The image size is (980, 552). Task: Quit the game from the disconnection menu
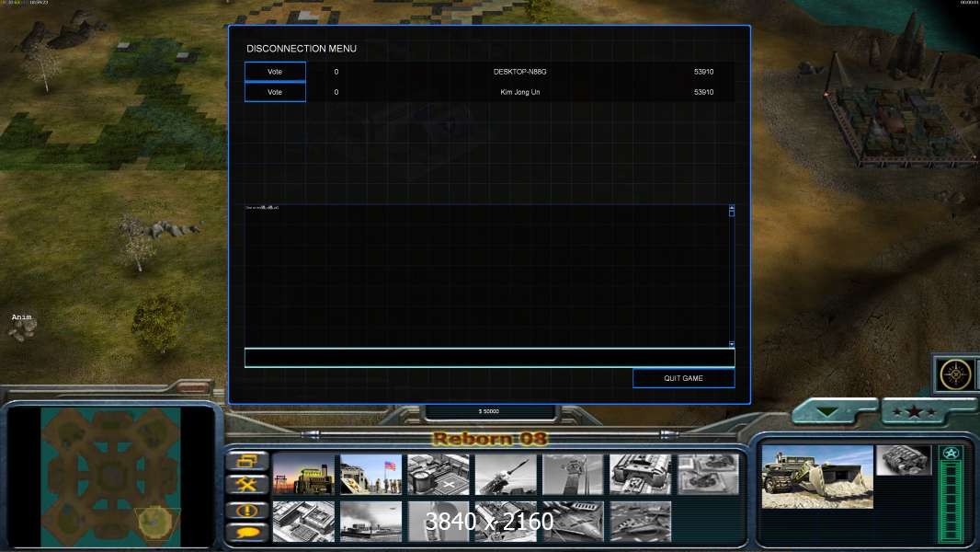click(x=684, y=378)
